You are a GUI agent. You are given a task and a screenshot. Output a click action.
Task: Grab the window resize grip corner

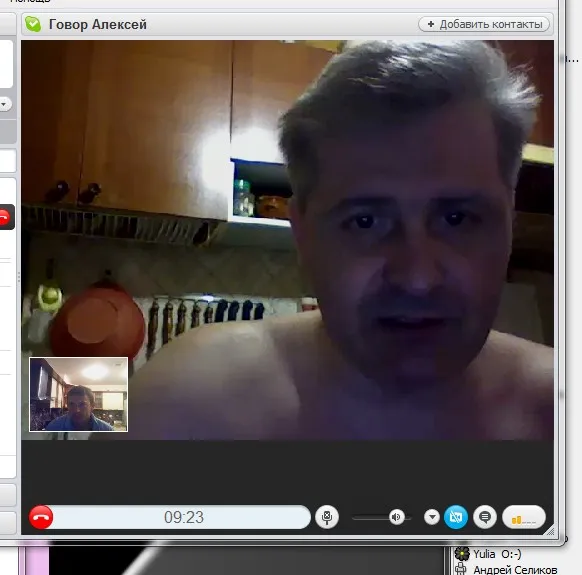(x=550, y=531)
